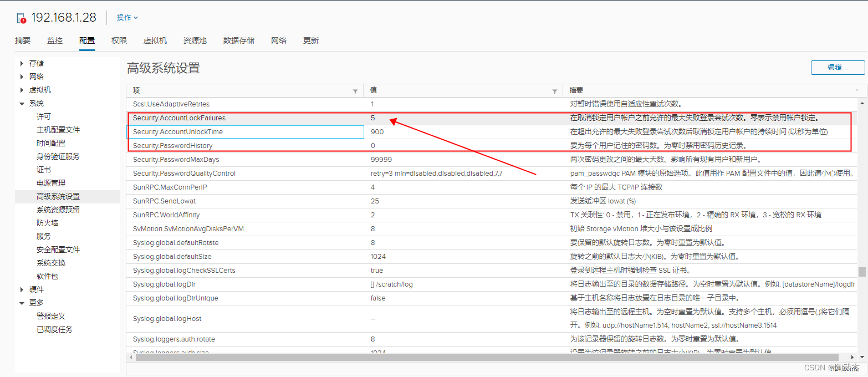The height and width of the screenshot is (377, 868).
Task: Click the 编辑... button
Action: pos(838,67)
